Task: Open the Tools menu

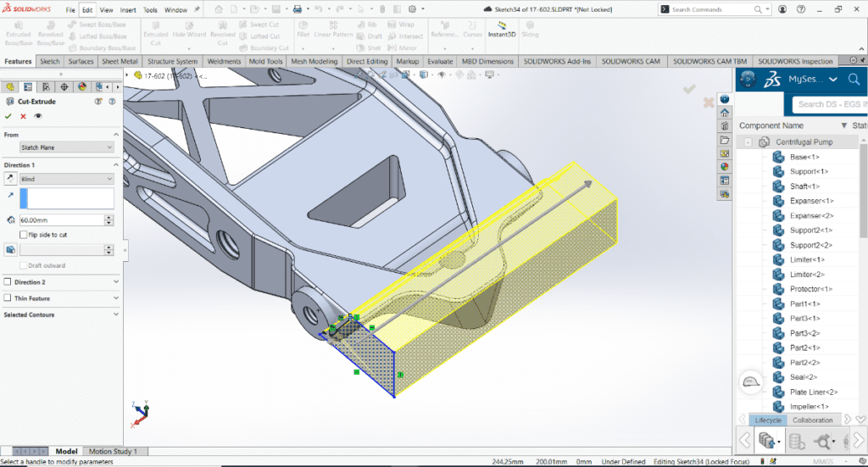Action: [x=150, y=10]
